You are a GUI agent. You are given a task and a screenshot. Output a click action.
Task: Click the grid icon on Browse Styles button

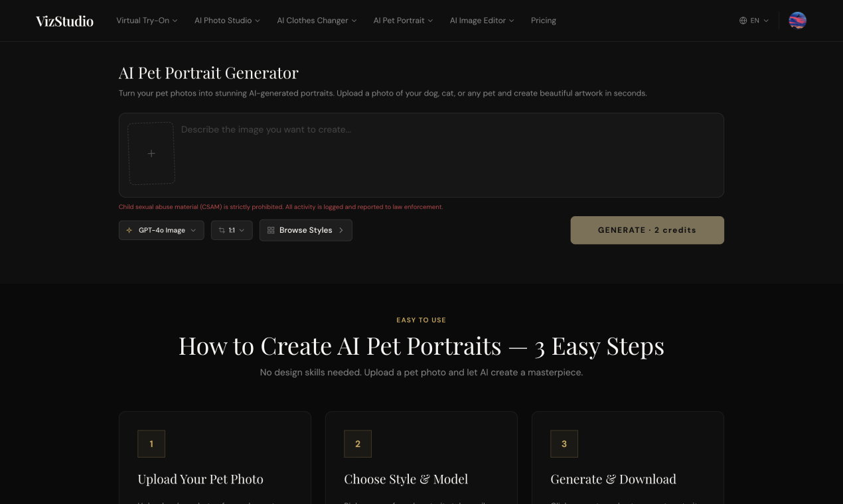270,230
